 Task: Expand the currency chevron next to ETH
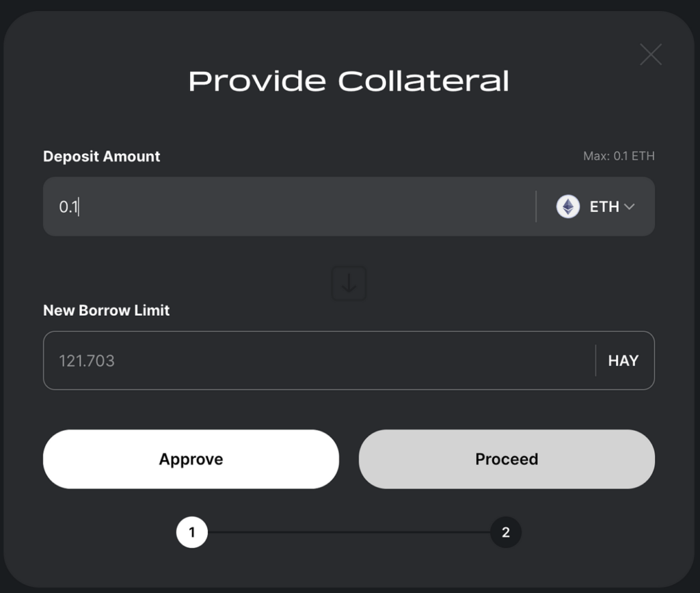tap(630, 207)
